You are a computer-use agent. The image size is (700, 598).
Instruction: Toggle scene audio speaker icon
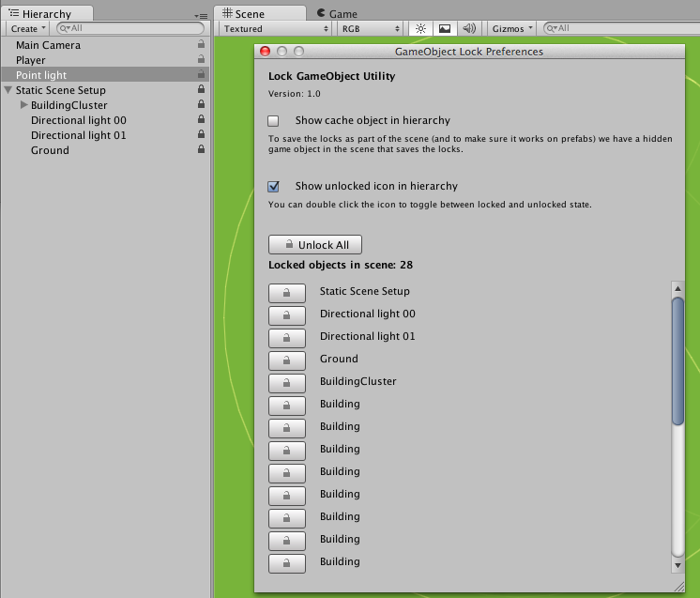(469, 28)
